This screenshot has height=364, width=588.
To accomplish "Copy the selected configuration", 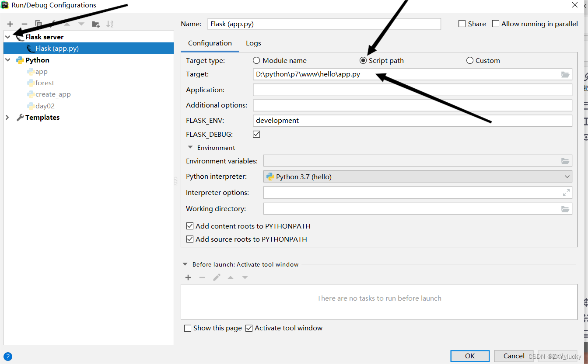I will [x=38, y=24].
